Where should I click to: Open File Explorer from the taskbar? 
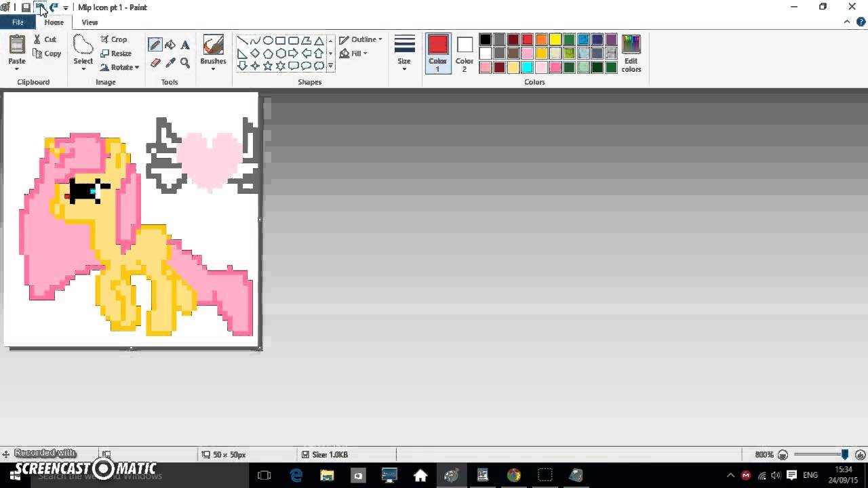click(x=327, y=475)
